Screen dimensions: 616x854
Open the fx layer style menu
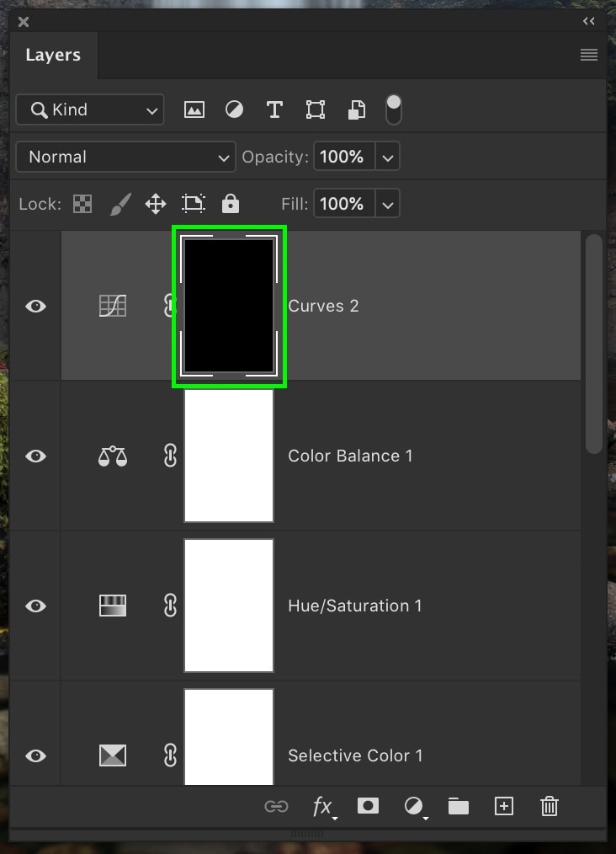[324, 807]
